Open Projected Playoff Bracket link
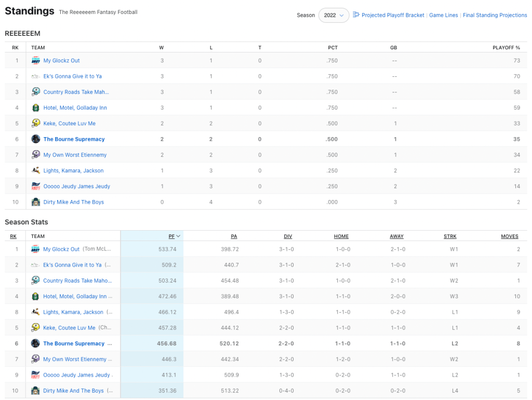Viewport: 532px width, 400px height. 392,16
